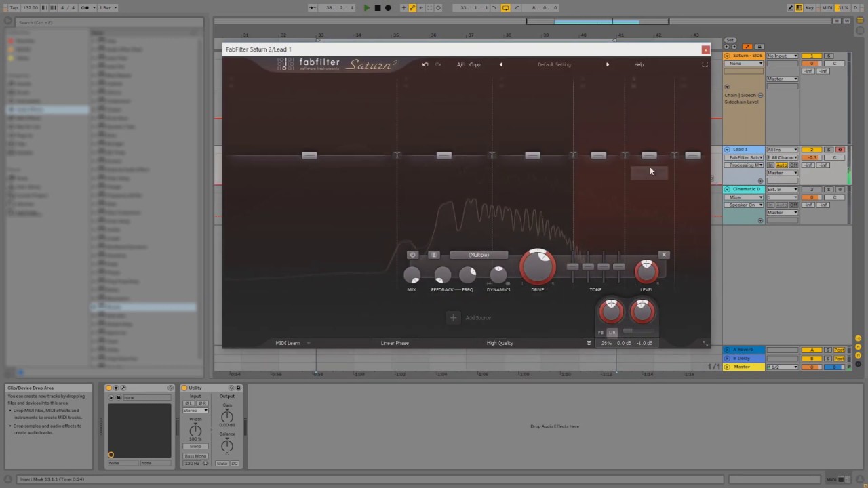
Task: Select the L/R channel mode button
Action: tap(612, 333)
